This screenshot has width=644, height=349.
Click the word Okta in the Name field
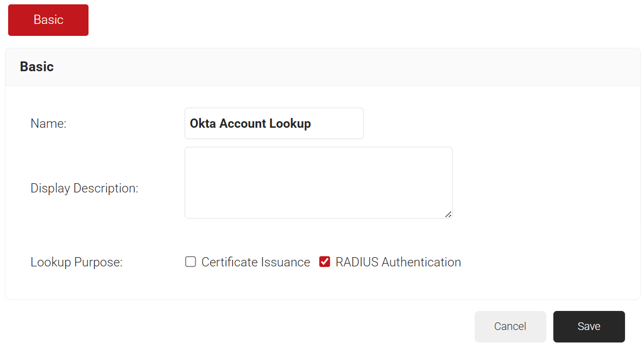(x=203, y=123)
